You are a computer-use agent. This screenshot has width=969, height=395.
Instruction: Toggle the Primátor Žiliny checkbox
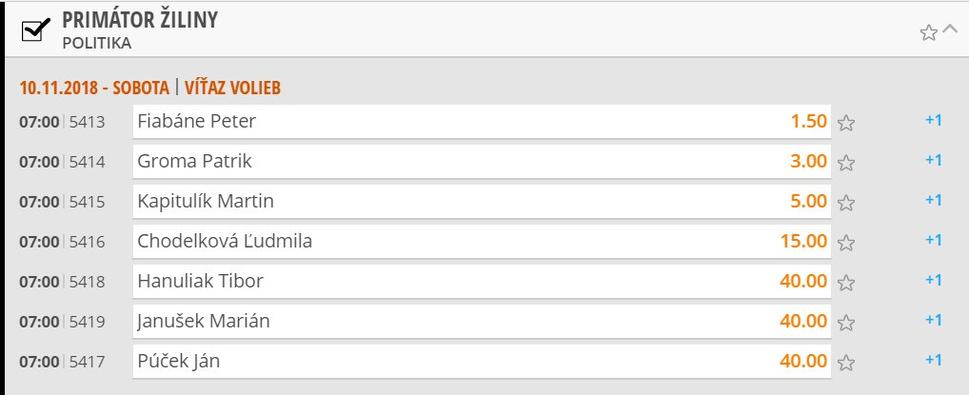(x=35, y=30)
